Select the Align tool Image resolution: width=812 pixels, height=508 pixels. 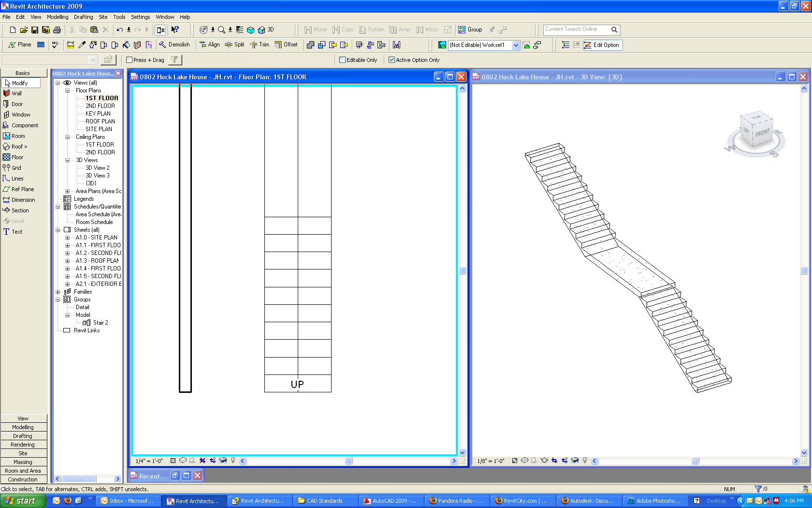point(210,45)
